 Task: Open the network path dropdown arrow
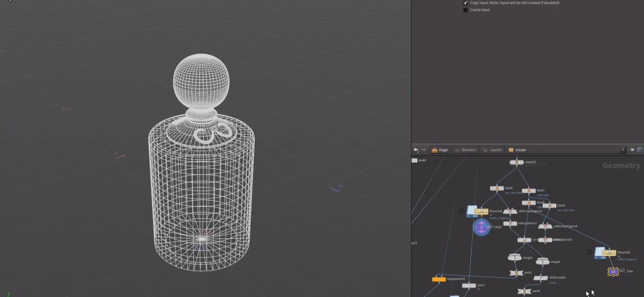623,150
